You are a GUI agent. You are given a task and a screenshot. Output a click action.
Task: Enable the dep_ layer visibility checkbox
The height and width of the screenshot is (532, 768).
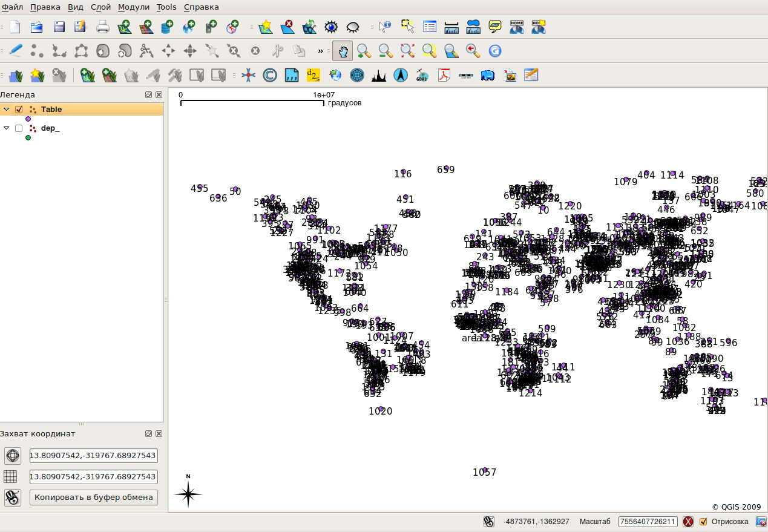coord(19,128)
